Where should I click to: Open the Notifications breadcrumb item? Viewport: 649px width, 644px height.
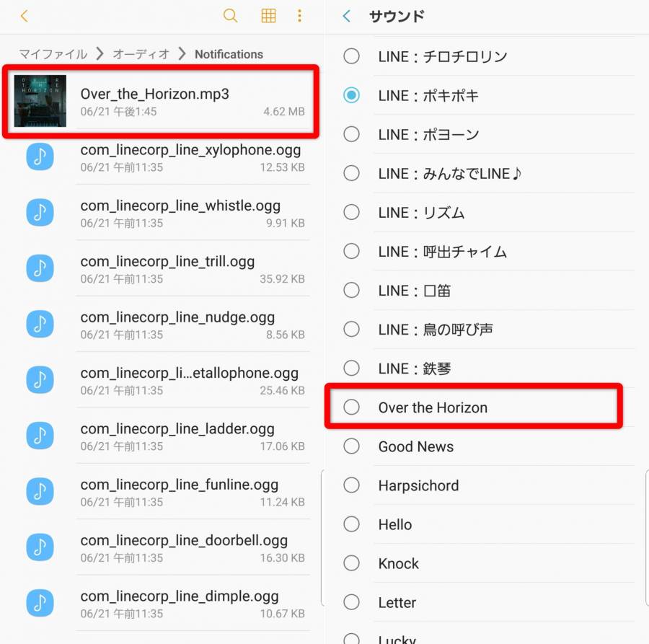(x=229, y=54)
